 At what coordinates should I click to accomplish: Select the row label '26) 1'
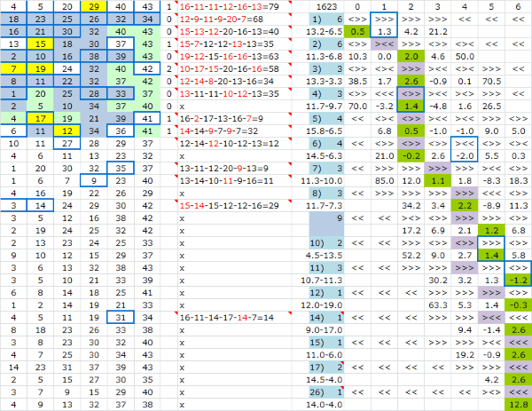[326, 392]
